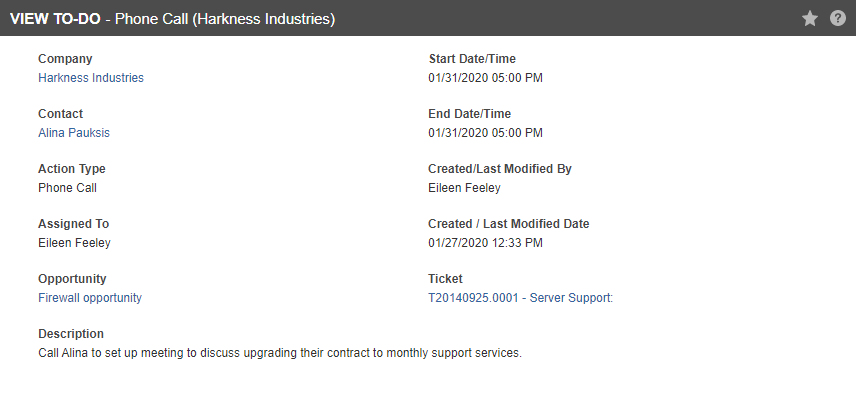The image size is (856, 396).
Task: Click Eileen Feeley under Created/Last Modified By
Action: point(465,188)
